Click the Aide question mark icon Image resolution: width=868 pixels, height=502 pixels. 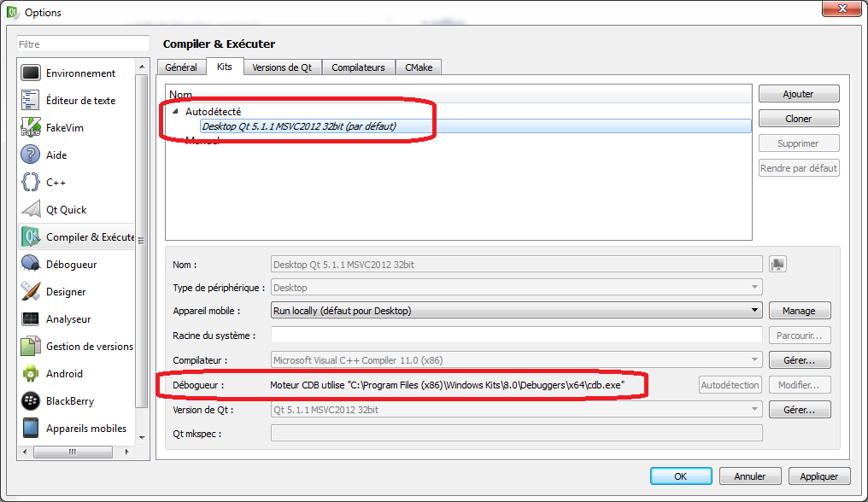pyautogui.click(x=31, y=155)
